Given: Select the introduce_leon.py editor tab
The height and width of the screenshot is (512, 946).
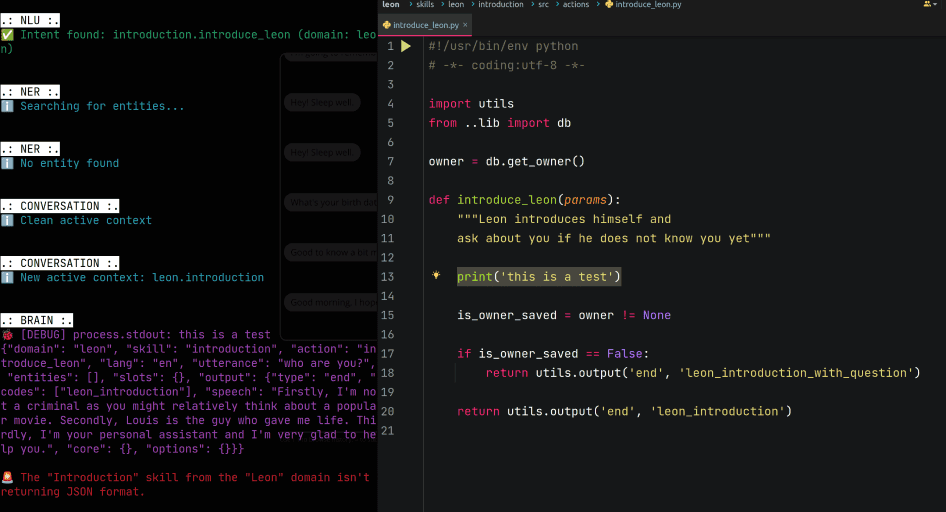Looking at the screenshot, I should tap(425, 25).
